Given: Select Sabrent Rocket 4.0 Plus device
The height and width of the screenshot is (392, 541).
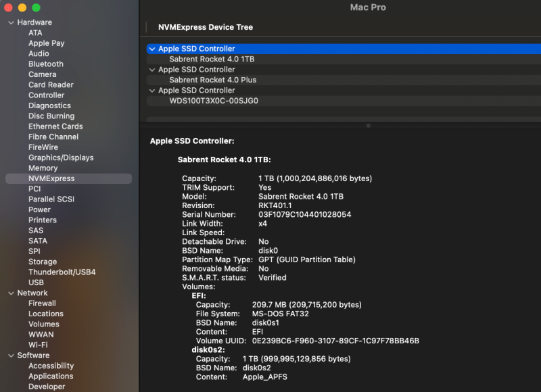Looking at the screenshot, I should [212, 80].
